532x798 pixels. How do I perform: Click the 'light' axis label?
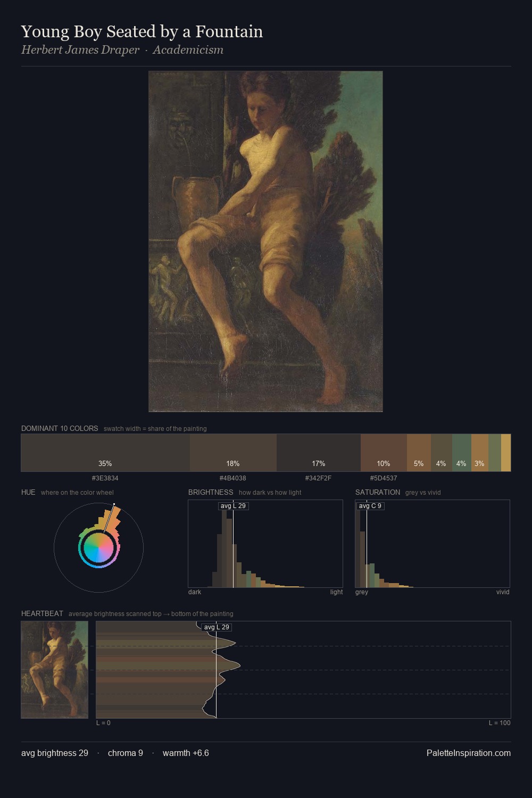336,592
